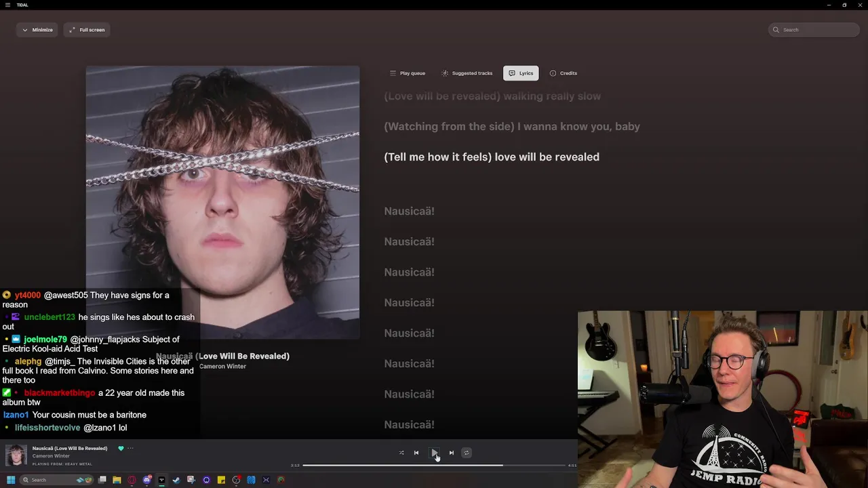The height and width of the screenshot is (488, 868).
Task: Open the Suggested tracks tab
Action: coord(467,73)
